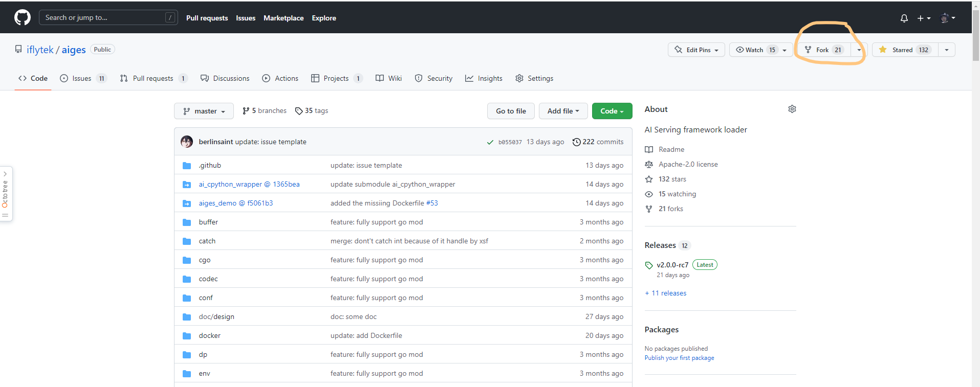Show the + 11 releases link

666,293
